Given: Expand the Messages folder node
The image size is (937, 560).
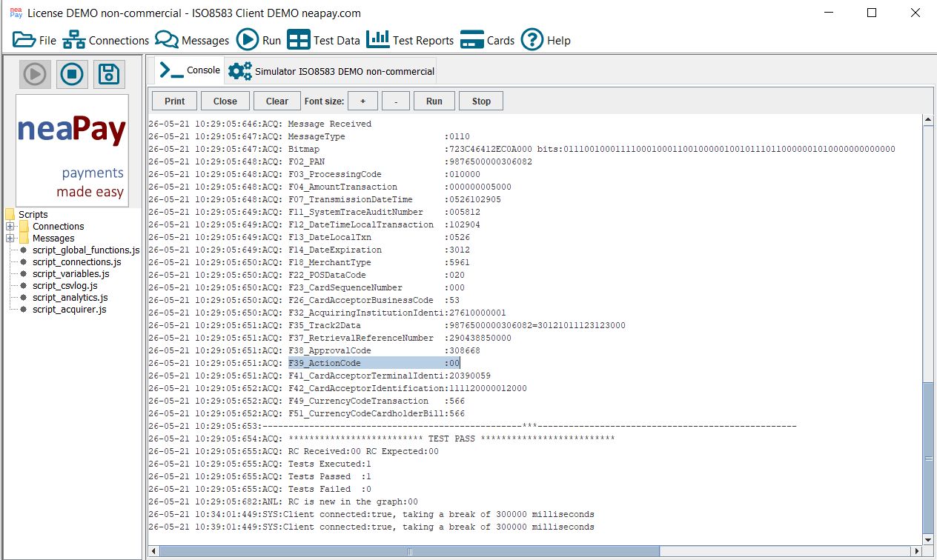Looking at the screenshot, I should [x=10, y=239].
